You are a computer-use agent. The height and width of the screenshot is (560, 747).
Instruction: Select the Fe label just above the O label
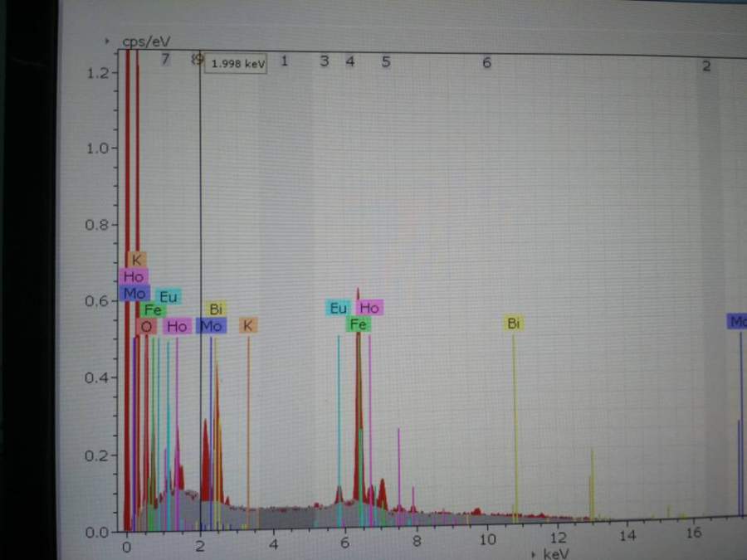click(x=153, y=310)
